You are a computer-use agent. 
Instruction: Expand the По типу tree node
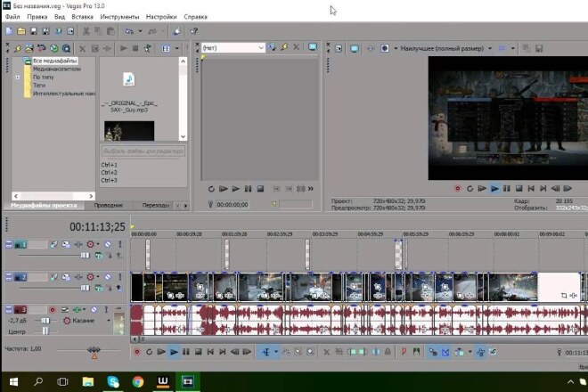pos(17,78)
